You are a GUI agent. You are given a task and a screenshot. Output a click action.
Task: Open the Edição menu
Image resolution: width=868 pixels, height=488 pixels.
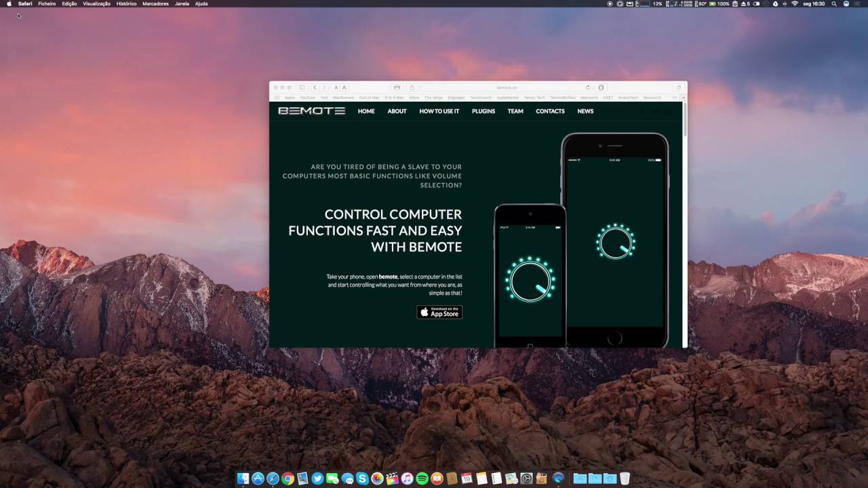pos(69,3)
